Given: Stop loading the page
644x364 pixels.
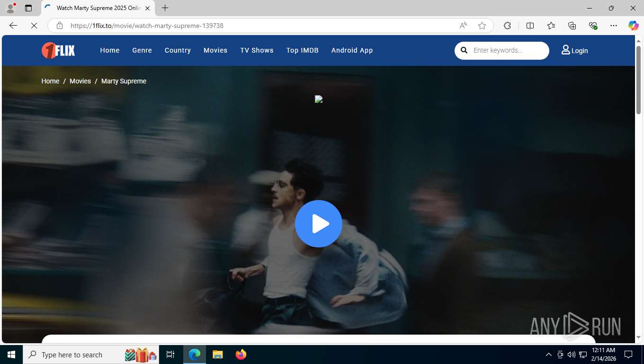Looking at the screenshot, I should (34, 26).
